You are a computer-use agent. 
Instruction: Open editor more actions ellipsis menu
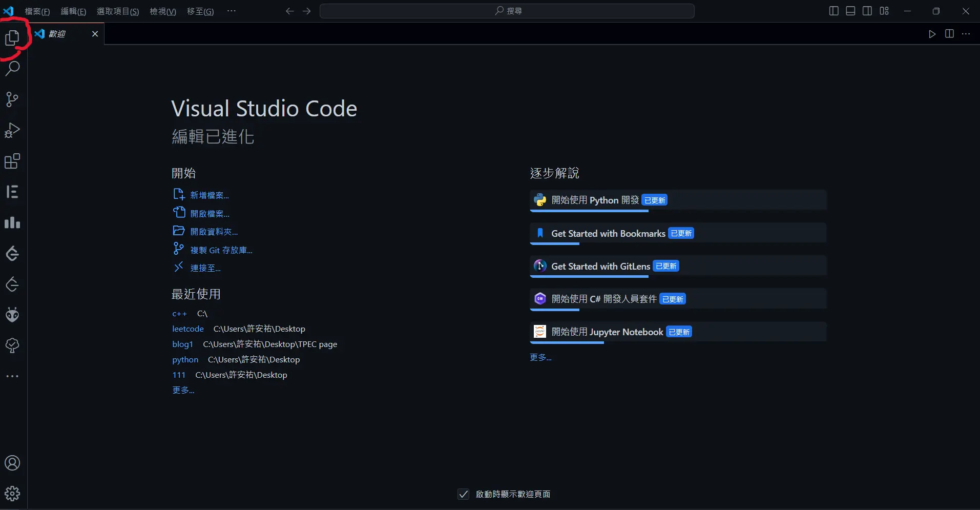coord(966,34)
